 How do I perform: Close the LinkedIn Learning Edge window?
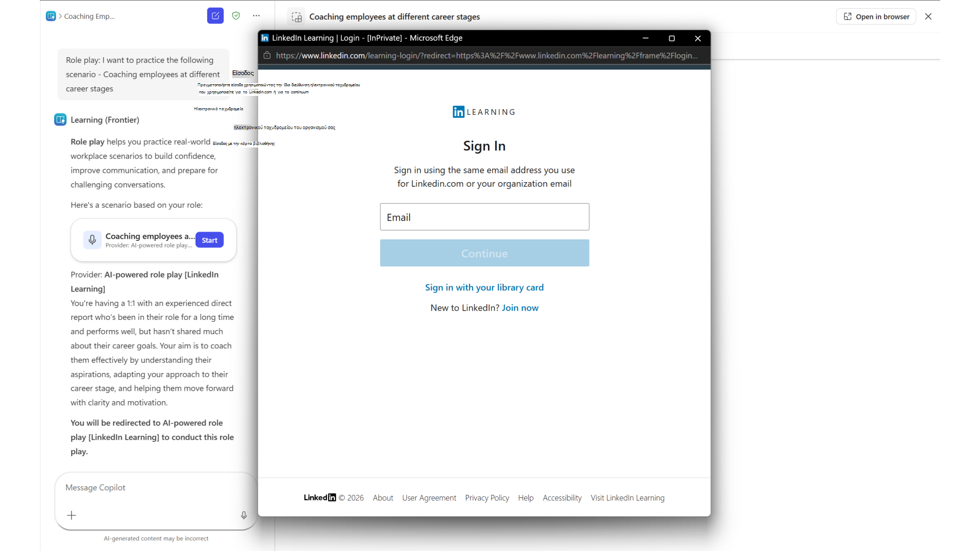(698, 38)
